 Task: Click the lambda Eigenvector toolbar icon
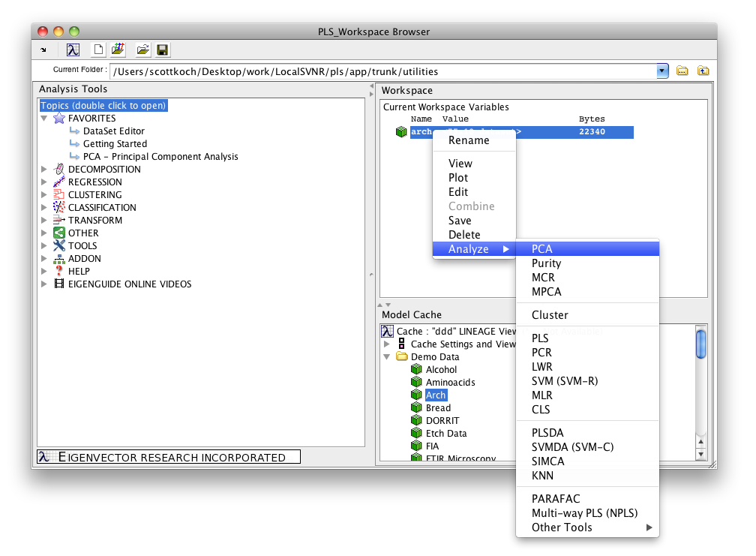(73, 50)
